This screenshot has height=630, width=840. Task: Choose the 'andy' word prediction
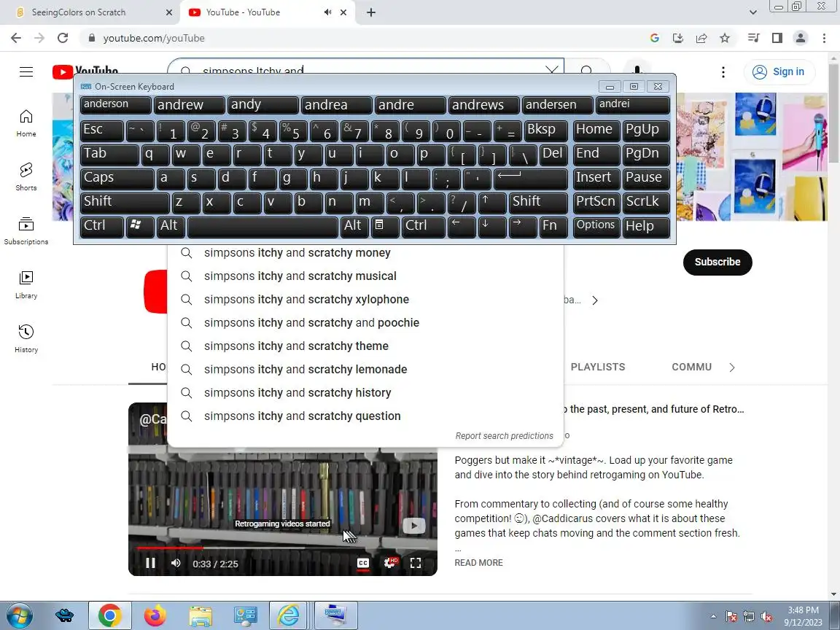[x=262, y=105]
